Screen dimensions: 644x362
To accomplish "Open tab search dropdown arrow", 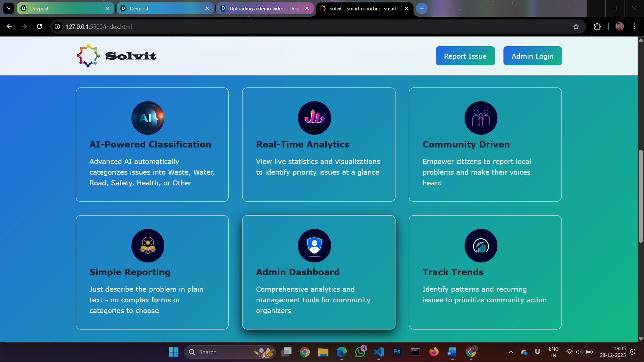I will [9, 8].
